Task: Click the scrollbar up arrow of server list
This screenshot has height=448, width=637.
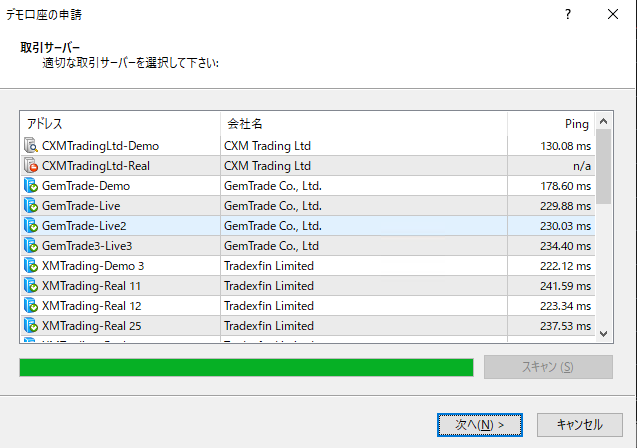Action: point(604,121)
